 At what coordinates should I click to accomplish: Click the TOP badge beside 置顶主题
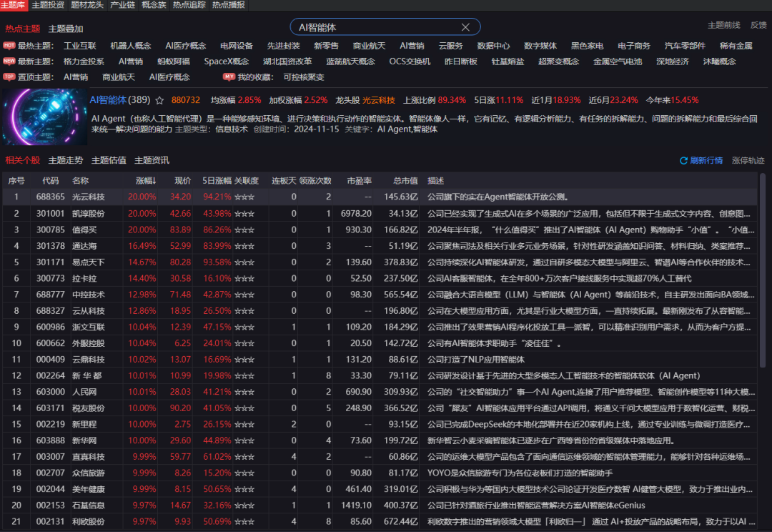point(9,77)
